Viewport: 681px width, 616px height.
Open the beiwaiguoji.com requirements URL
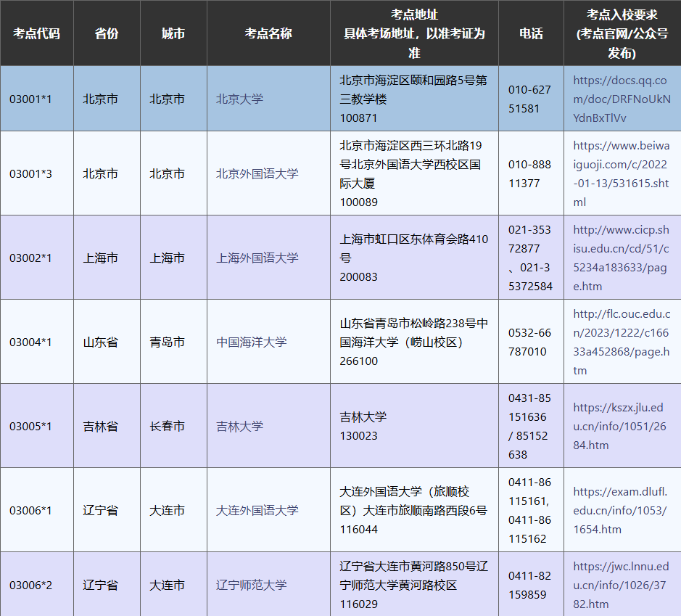pos(621,174)
